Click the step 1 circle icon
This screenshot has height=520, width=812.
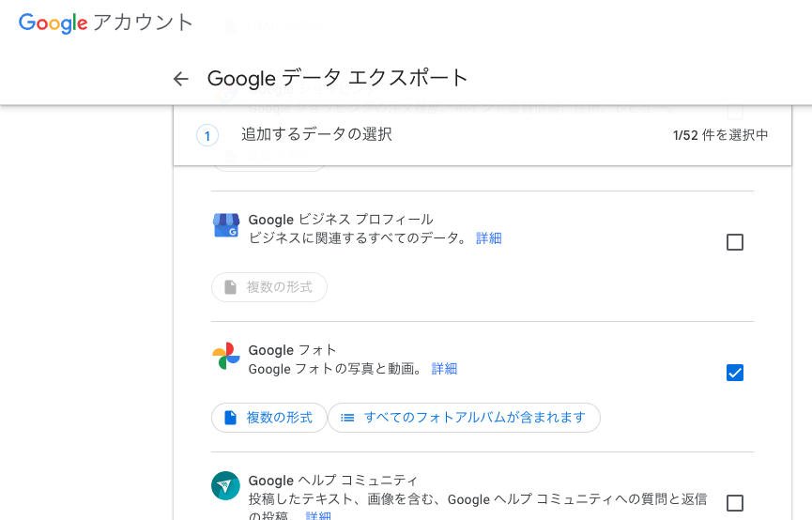207,136
